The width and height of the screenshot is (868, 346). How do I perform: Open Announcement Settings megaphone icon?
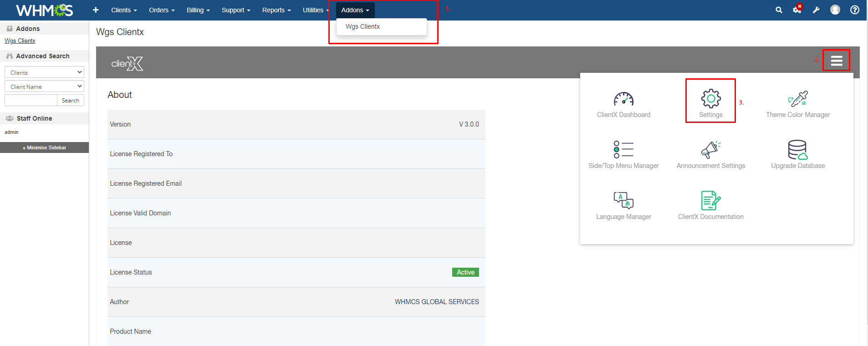click(710, 150)
